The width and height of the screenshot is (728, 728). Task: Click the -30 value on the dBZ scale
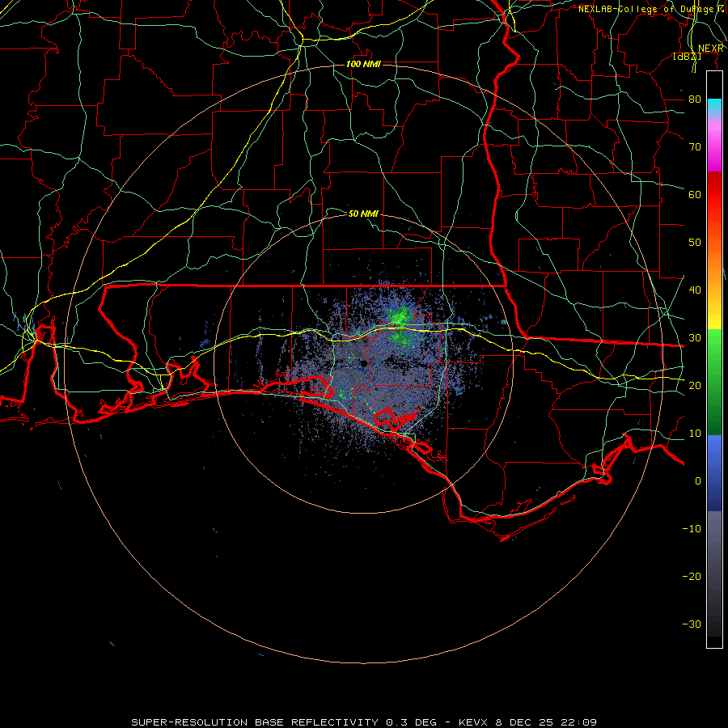(692, 624)
